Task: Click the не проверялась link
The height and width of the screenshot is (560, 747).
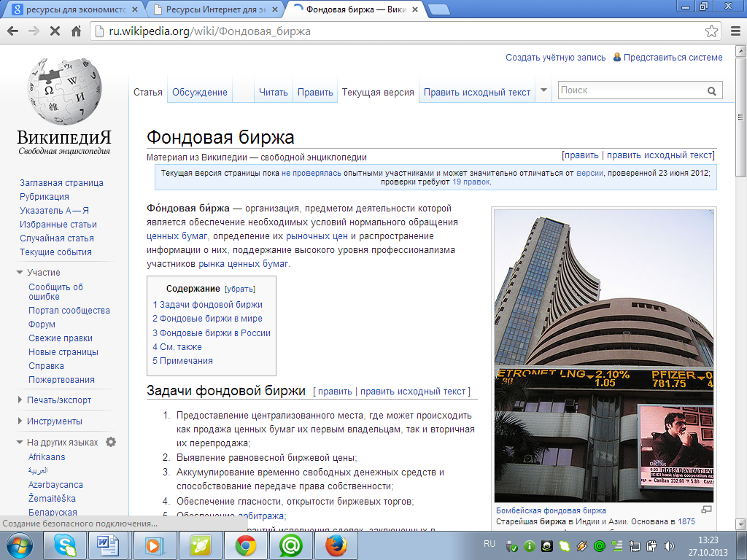Action: coord(311,173)
